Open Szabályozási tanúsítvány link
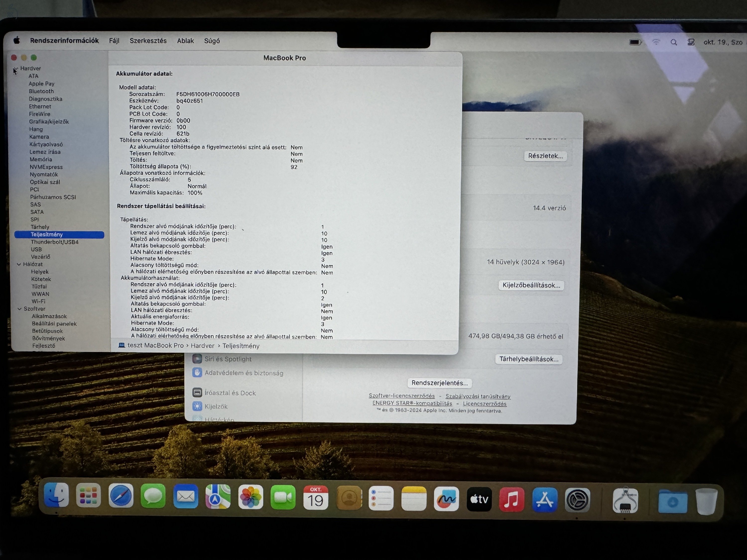 pos(478,396)
